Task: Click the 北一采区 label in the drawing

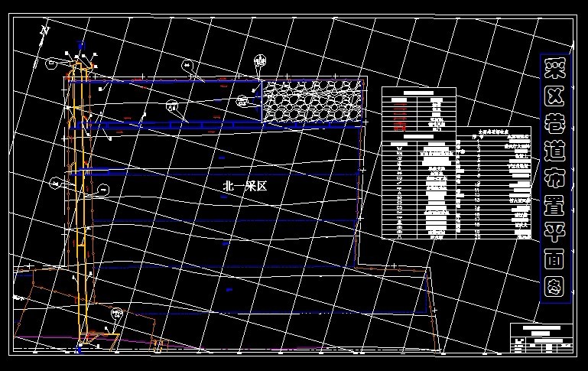Action: pos(245,186)
